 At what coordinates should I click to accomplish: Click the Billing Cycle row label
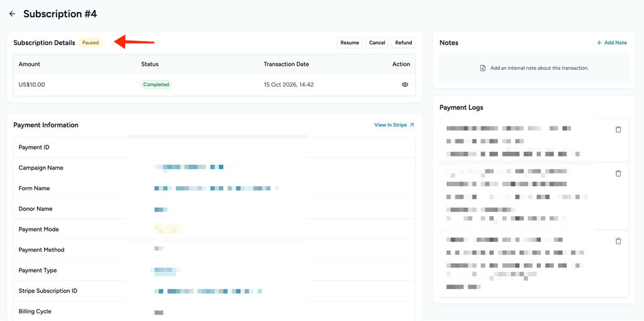coord(35,312)
